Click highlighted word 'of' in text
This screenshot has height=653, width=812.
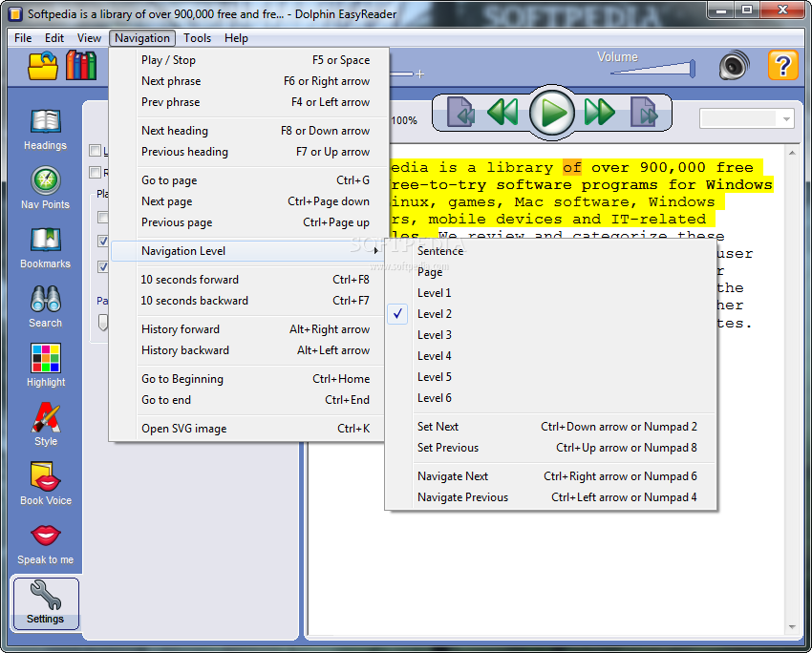pos(572,168)
